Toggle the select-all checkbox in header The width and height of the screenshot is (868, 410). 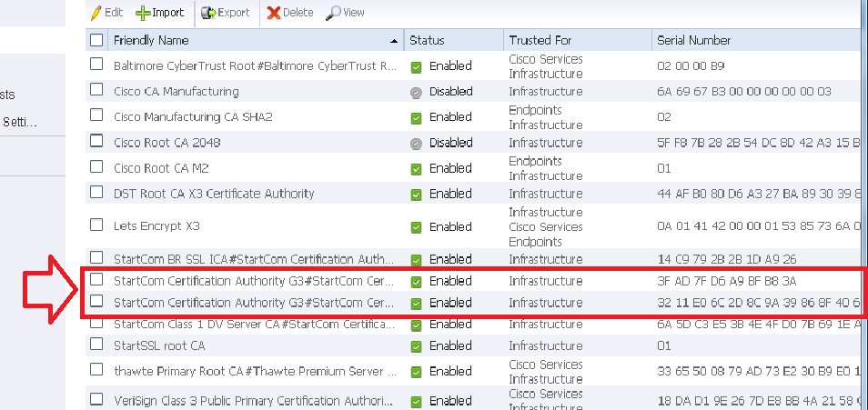tap(96, 40)
